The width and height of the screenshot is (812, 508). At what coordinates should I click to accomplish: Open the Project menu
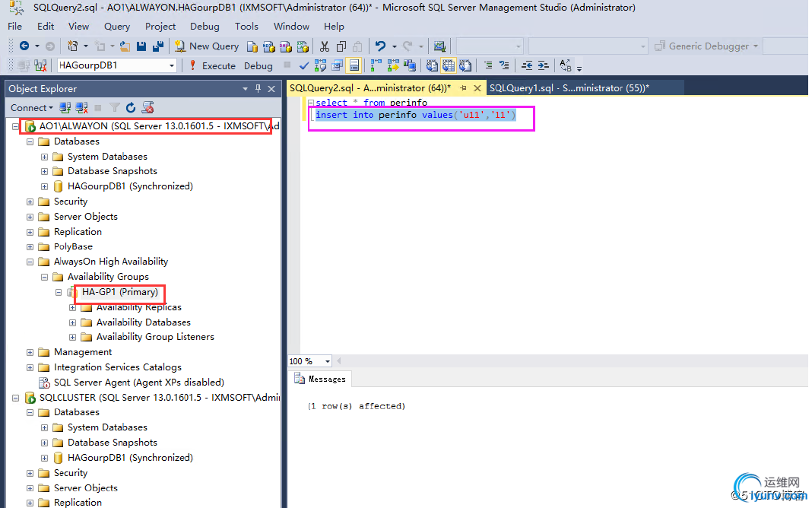160,27
